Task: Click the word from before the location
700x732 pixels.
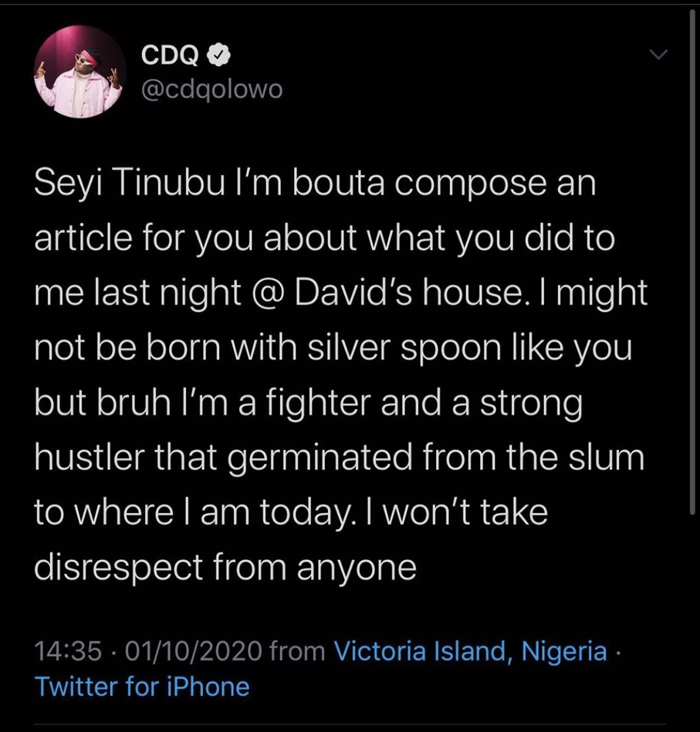Action: [x=298, y=652]
